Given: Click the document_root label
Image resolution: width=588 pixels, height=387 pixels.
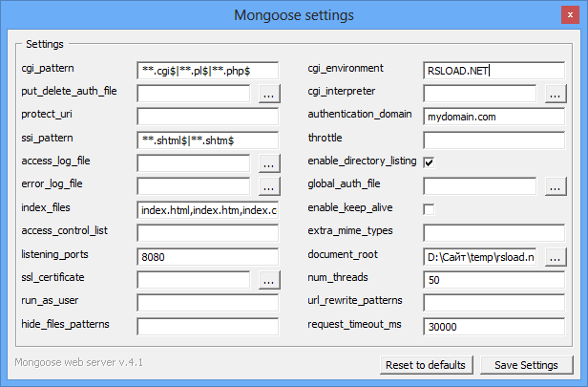Looking at the screenshot, I should click(x=343, y=254).
